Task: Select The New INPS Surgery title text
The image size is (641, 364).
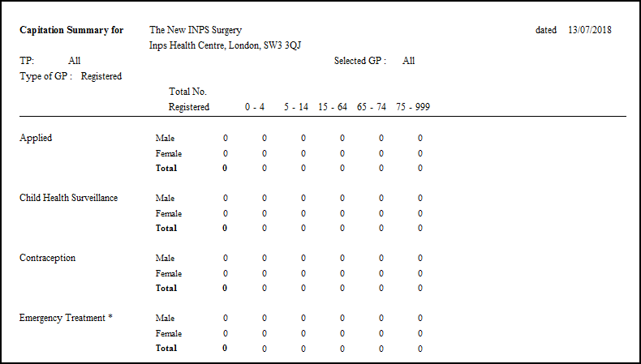Action: 196,30
